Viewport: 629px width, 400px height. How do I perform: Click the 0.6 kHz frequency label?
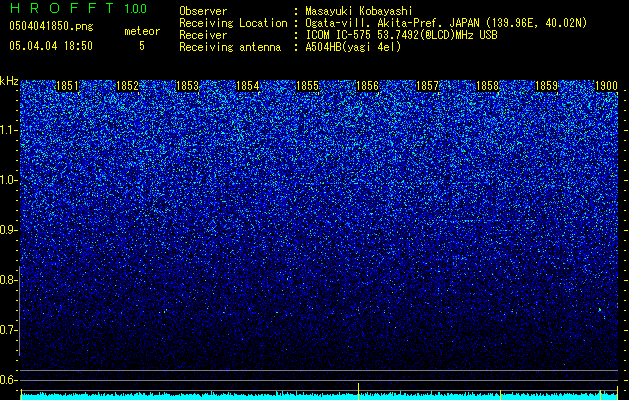pyautogui.click(x=8, y=380)
